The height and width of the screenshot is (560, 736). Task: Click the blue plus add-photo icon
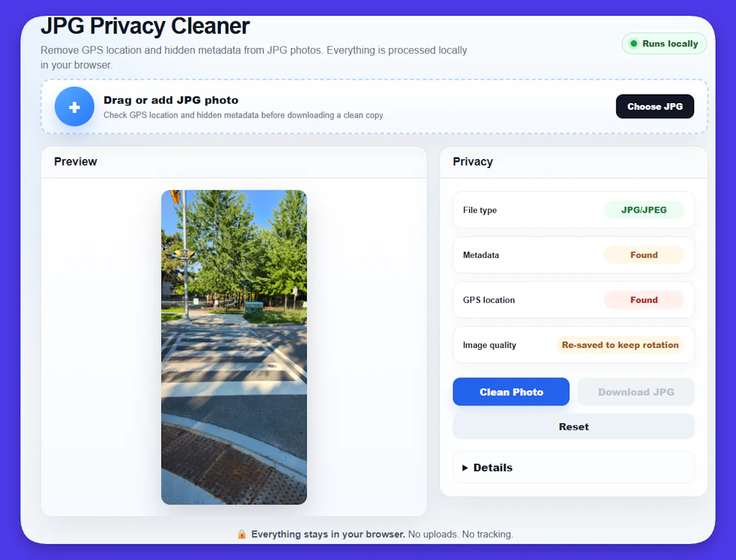click(x=75, y=107)
